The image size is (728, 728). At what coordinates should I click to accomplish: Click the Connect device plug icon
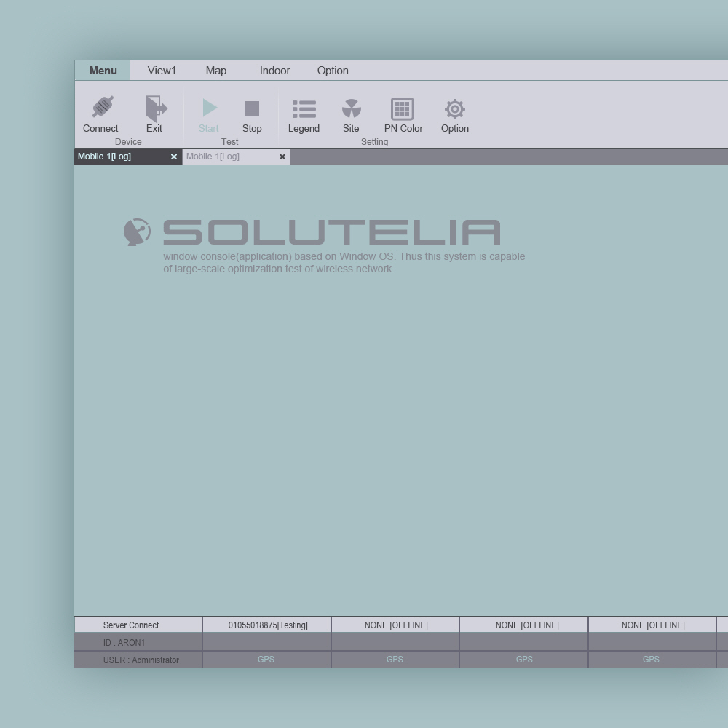pos(103,107)
